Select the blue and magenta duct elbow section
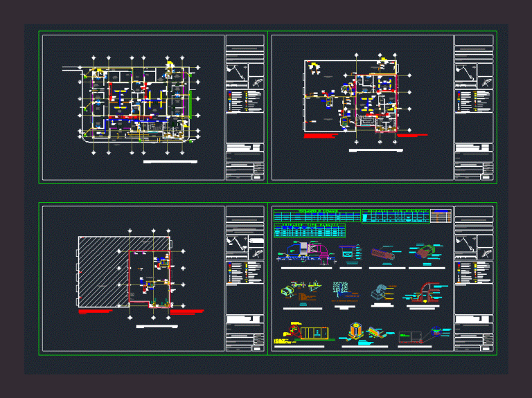 coord(306,253)
